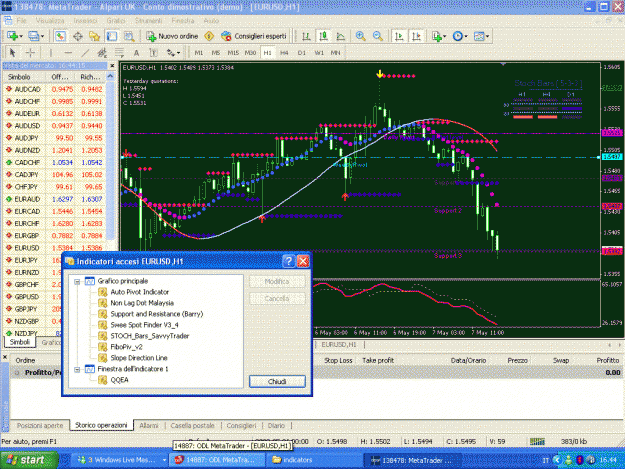Viewport: 625px width, 469px height.
Task: Switch chart to candlesticks style
Action: (x=323, y=36)
